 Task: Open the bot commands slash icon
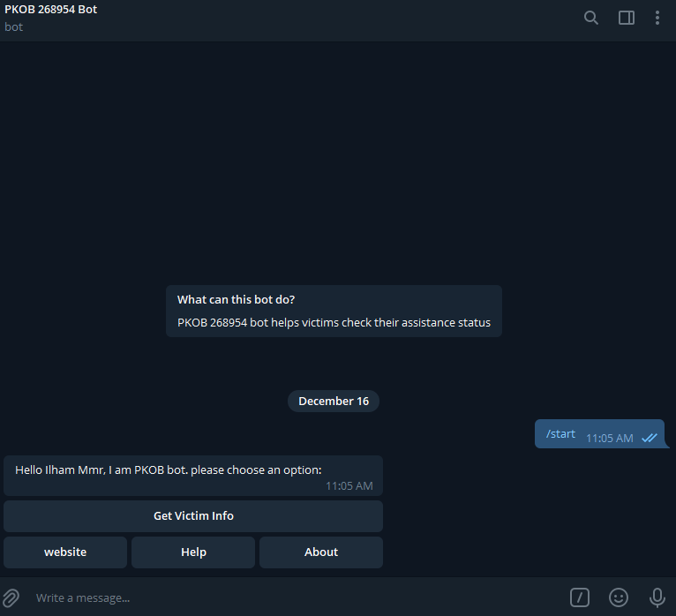(x=580, y=597)
